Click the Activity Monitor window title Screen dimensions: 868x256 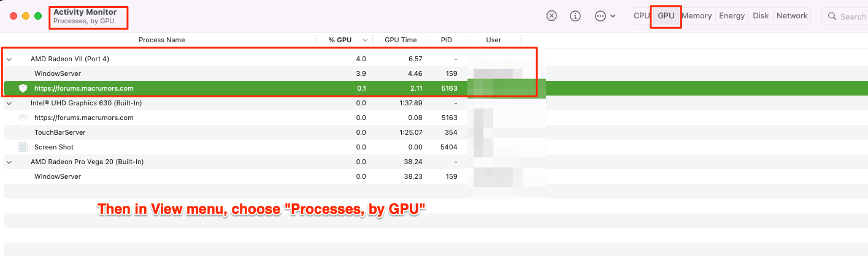click(x=85, y=12)
